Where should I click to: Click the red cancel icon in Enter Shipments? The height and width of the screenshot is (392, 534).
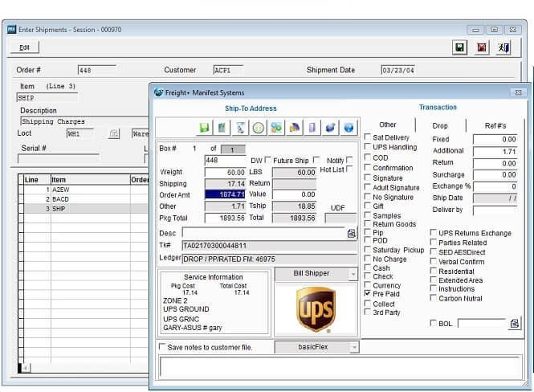482,47
